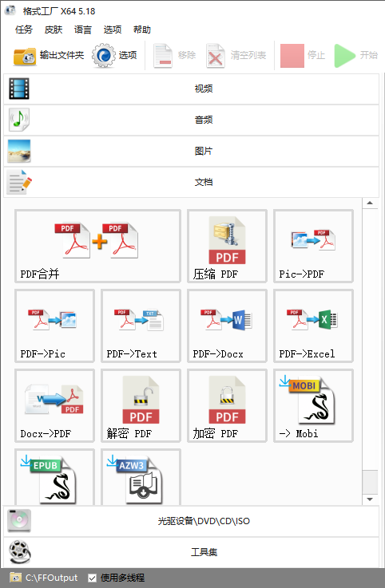Expand the 光驱设备\DVD\CD\ISO category

click(x=191, y=521)
